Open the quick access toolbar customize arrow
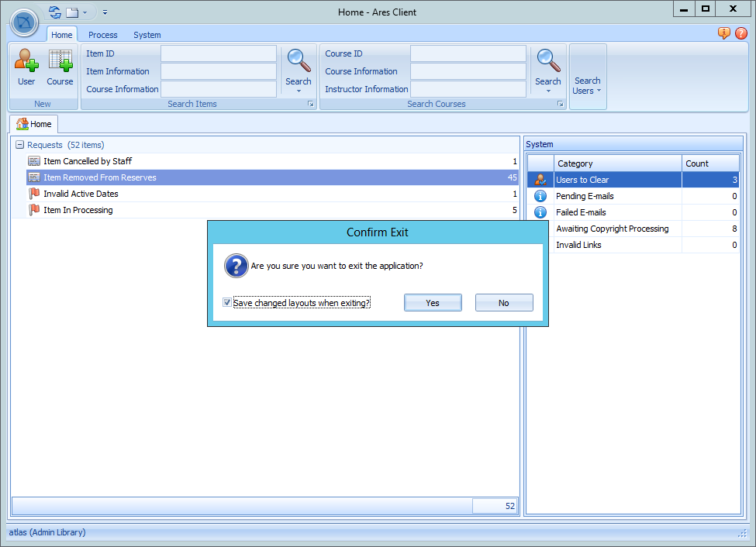 (x=104, y=12)
